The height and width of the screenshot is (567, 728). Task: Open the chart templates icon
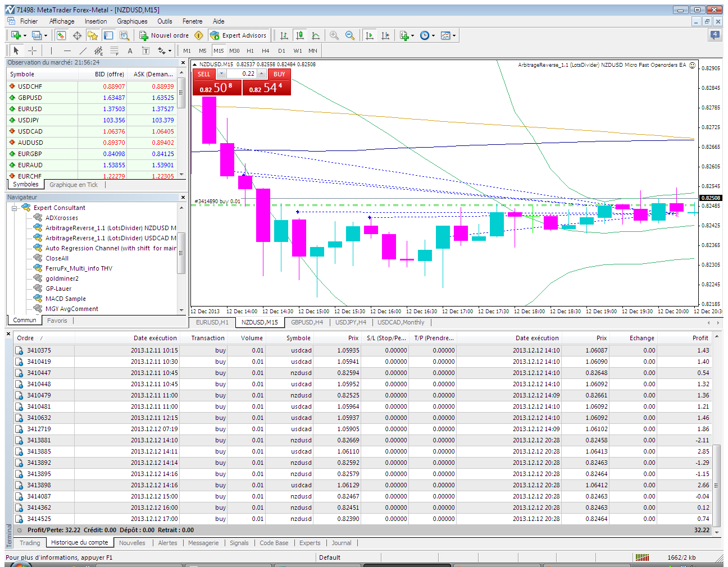coord(445,35)
